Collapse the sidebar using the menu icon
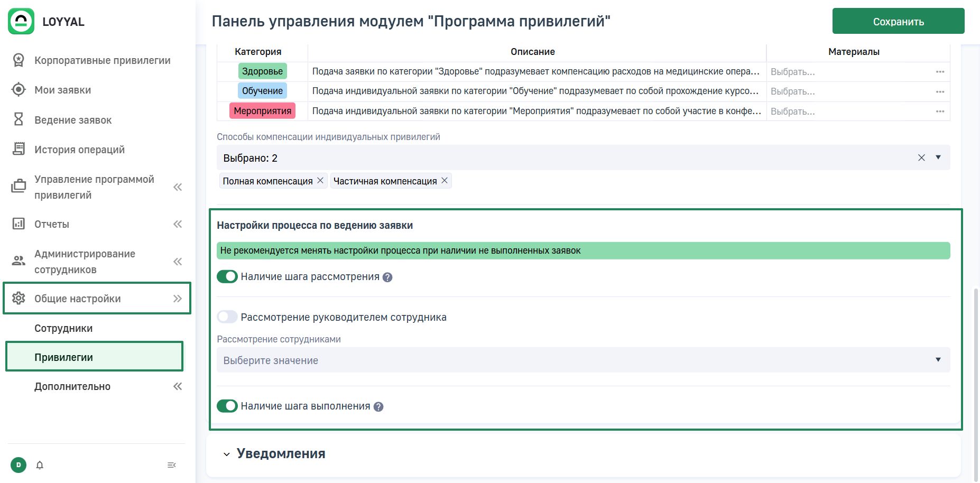The height and width of the screenshot is (483, 980). (171, 465)
